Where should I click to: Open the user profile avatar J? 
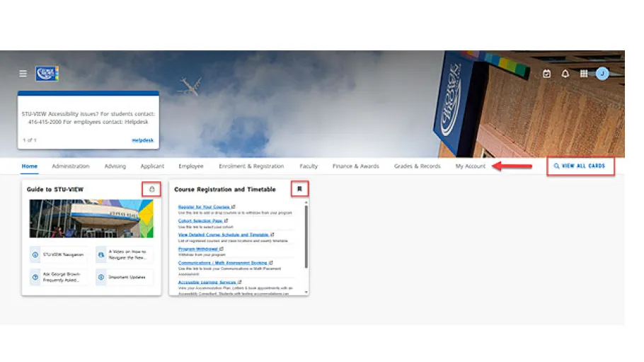pos(602,74)
